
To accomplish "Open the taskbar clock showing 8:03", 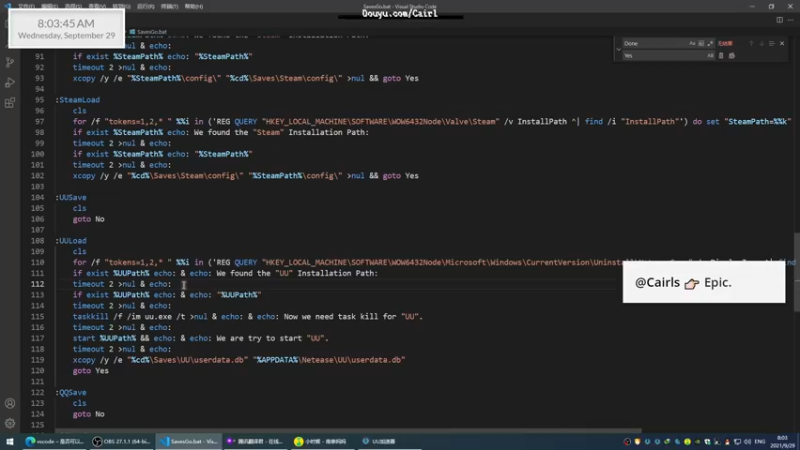I will pos(785,442).
